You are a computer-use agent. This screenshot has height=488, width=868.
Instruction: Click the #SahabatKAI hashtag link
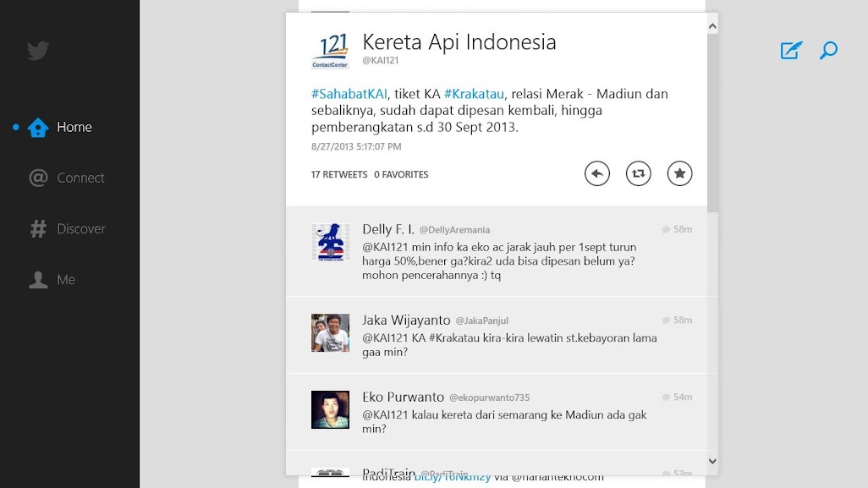tap(349, 94)
